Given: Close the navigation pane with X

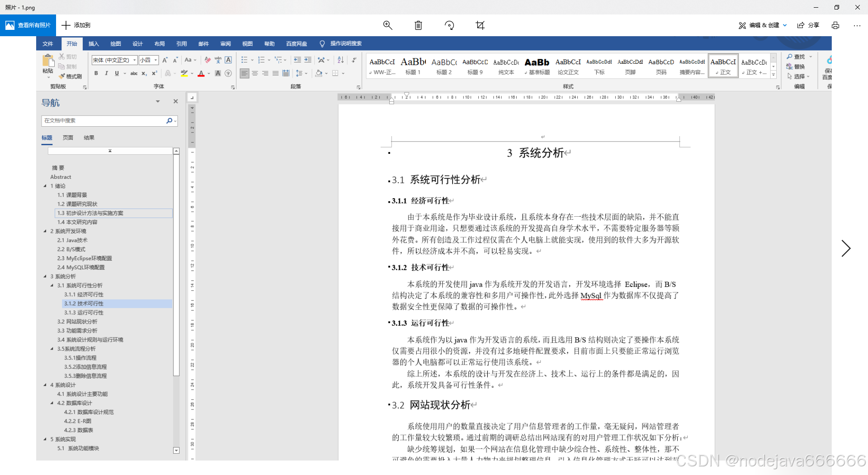Looking at the screenshot, I should pyautogui.click(x=176, y=101).
